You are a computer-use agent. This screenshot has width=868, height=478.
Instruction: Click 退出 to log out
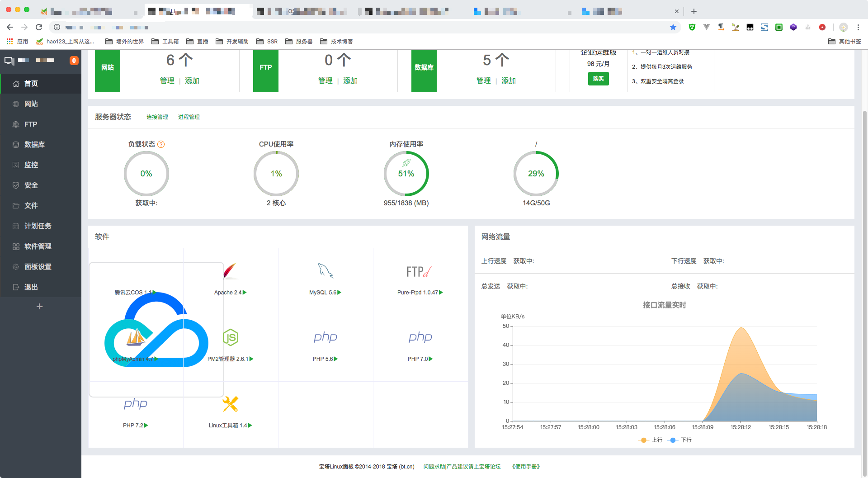click(41, 287)
